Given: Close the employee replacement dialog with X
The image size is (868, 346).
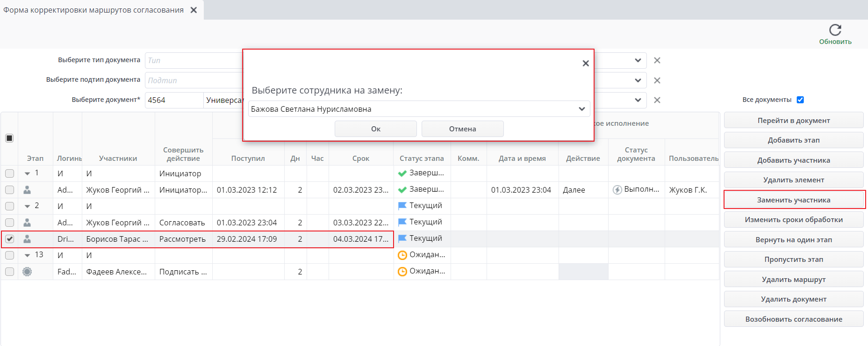Looking at the screenshot, I should click(585, 63).
